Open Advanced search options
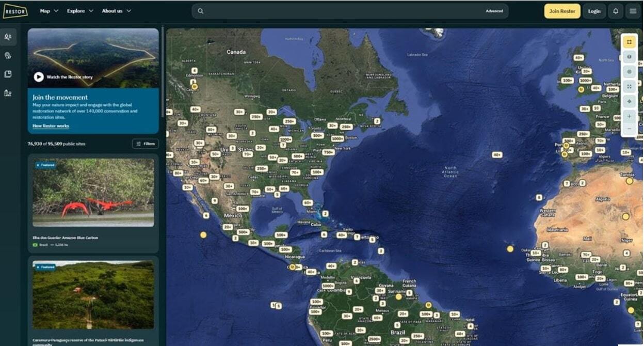Image resolution: width=644 pixels, height=346 pixels. 494,11
